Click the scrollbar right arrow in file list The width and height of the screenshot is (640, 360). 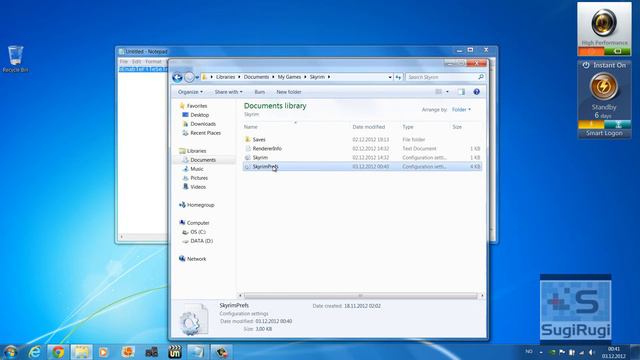(482, 296)
